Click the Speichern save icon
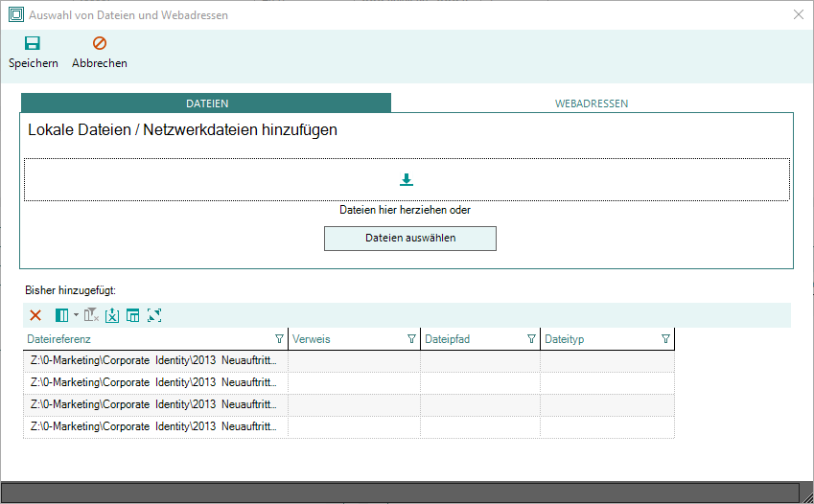This screenshot has width=814, height=504. tap(33, 44)
